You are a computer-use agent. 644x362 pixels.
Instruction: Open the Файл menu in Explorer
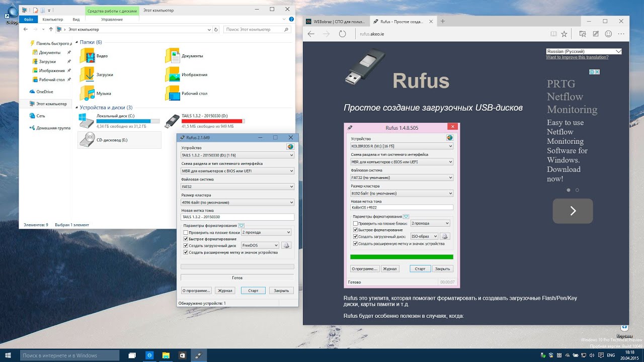28,20
